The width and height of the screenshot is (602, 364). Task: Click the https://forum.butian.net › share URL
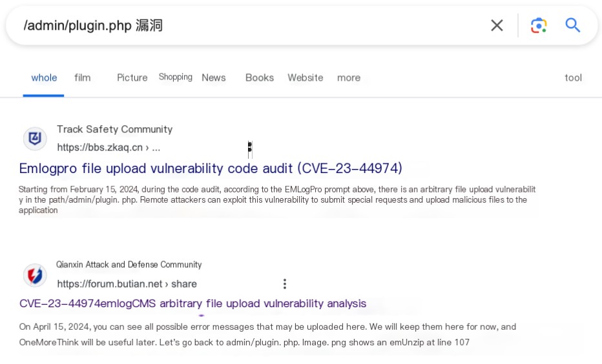[127, 284]
